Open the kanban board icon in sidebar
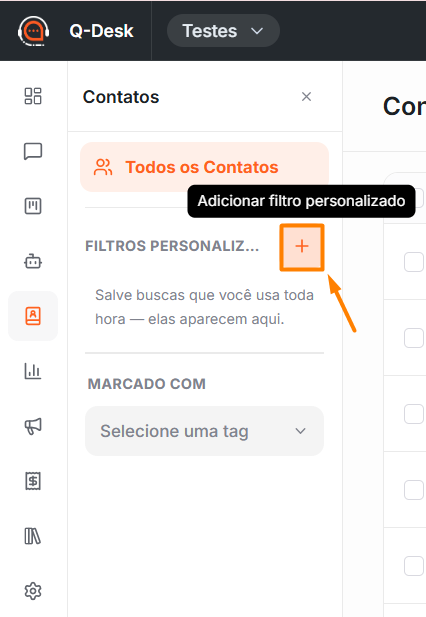426x617 pixels. [x=33, y=206]
